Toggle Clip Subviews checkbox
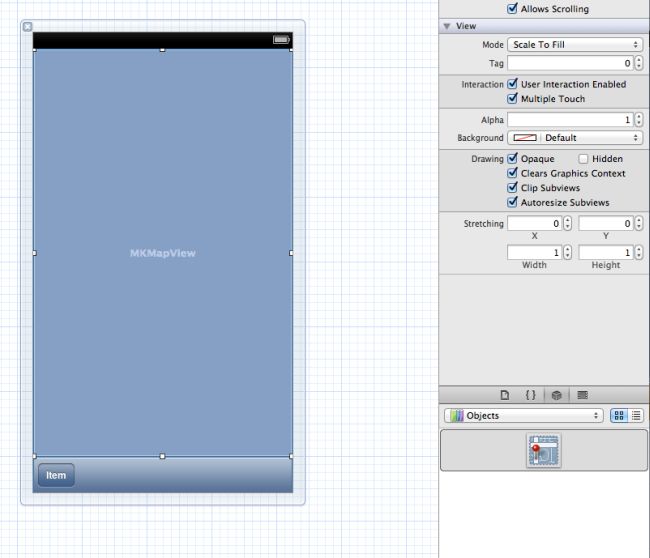This screenshot has width=650, height=558. click(512, 187)
